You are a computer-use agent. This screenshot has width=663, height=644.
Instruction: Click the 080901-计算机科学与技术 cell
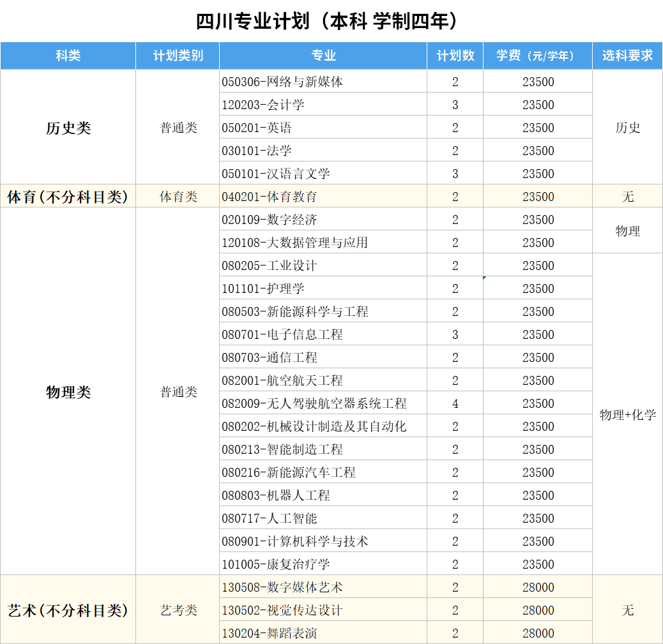(295, 541)
